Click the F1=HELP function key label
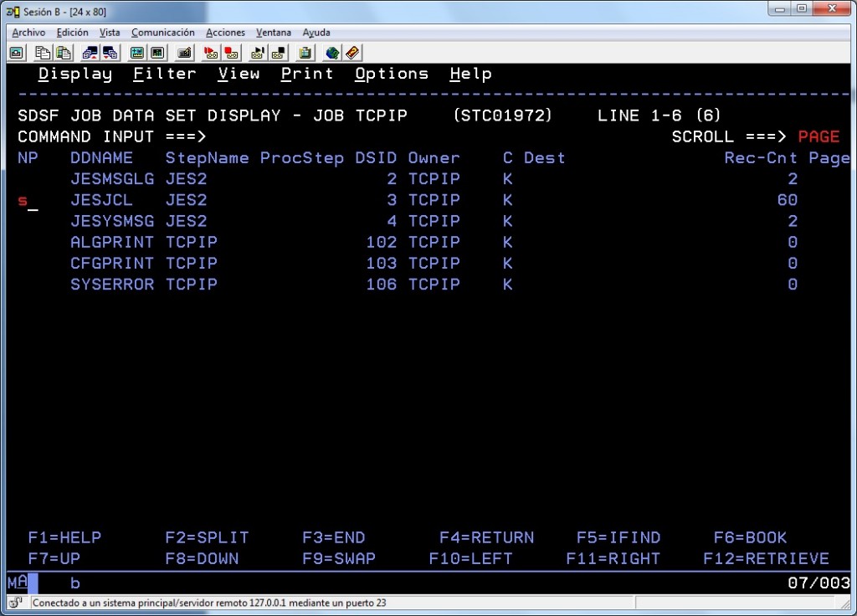Image resolution: width=857 pixels, height=616 pixels. tap(64, 537)
